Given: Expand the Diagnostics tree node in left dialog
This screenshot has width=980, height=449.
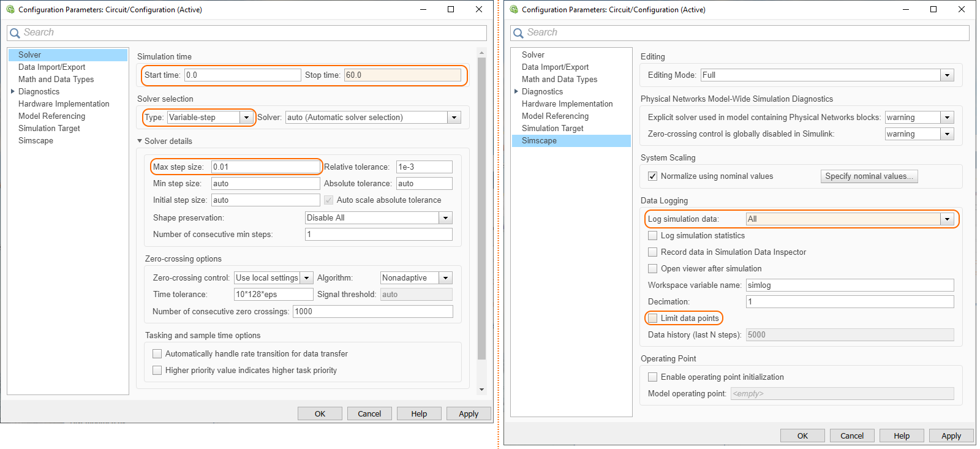Looking at the screenshot, I should (13, 91).
